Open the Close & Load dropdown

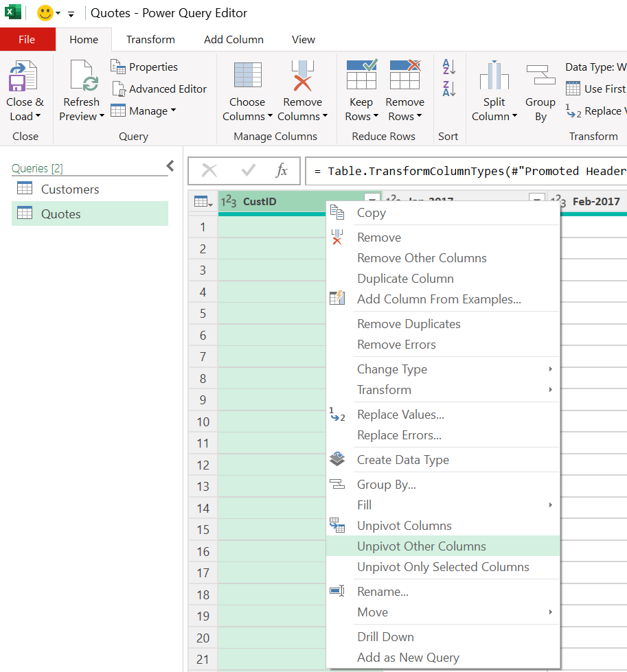[38, 116]
